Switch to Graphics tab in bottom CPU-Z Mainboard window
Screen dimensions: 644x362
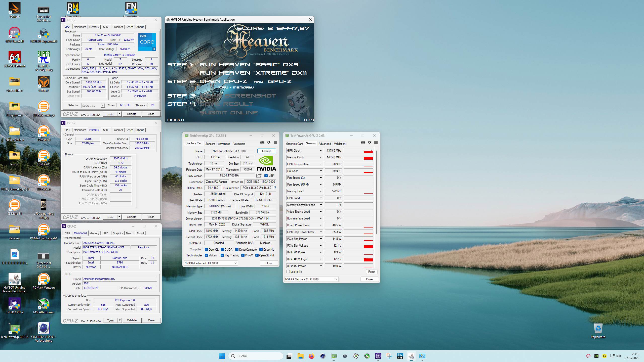point(118,233)
